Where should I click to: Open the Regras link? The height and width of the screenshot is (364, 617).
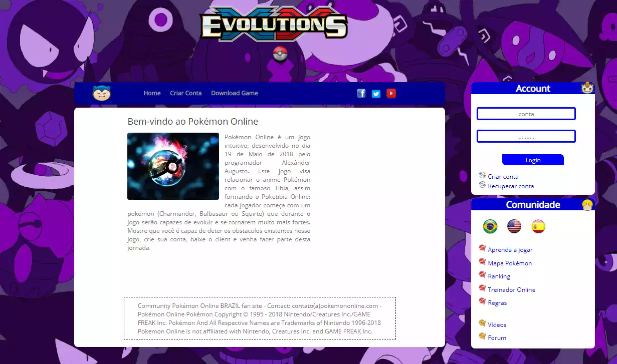tap(497, 303)
